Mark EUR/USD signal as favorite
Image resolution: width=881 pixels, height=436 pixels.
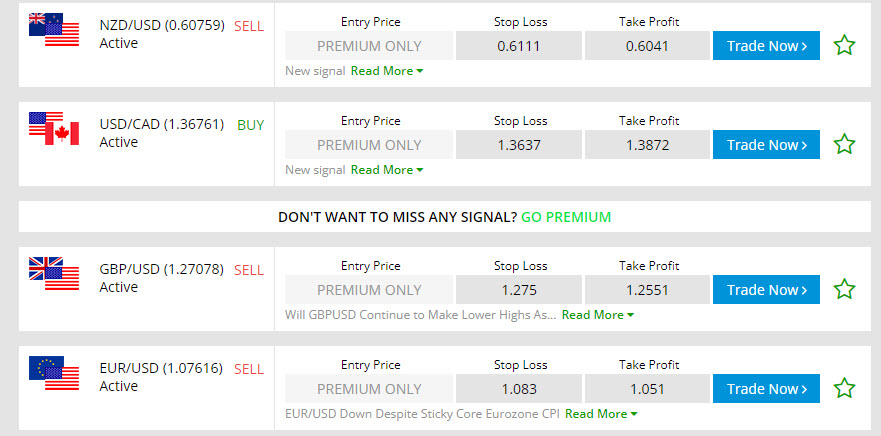[x=844, y=388]
